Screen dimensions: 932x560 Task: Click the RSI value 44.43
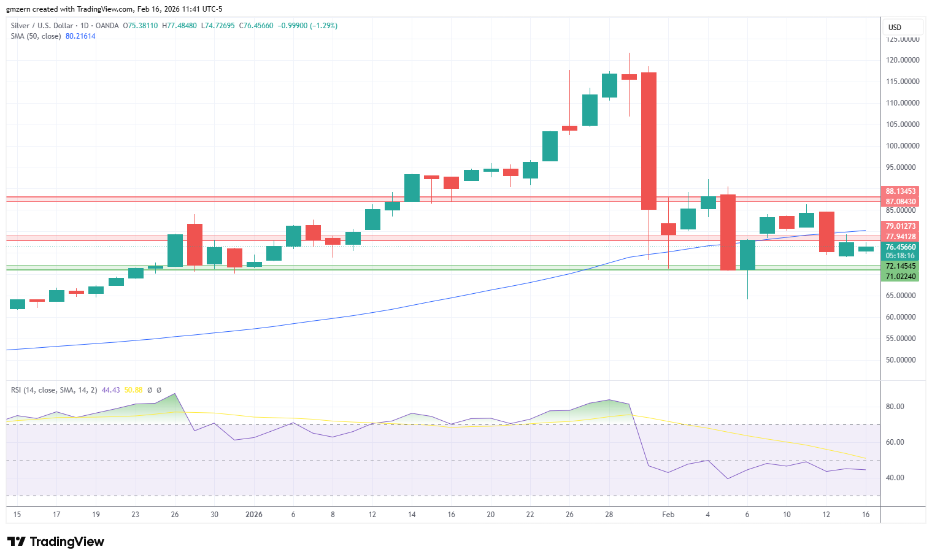[x=110, y=390]
